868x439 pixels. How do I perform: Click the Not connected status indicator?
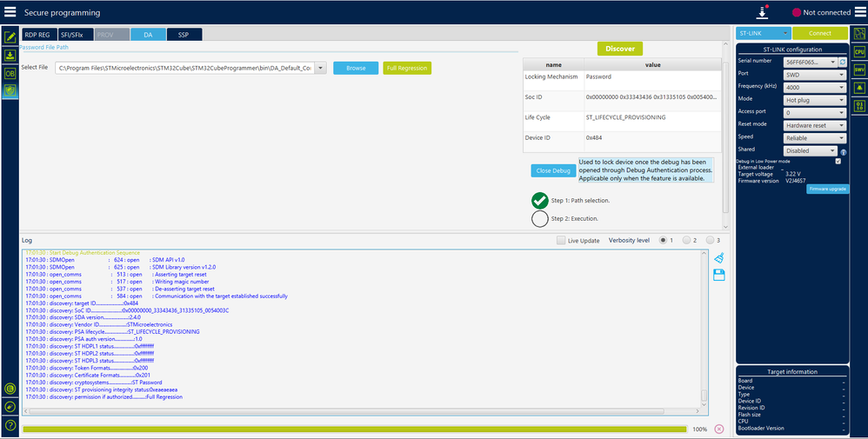click(821, 12)
